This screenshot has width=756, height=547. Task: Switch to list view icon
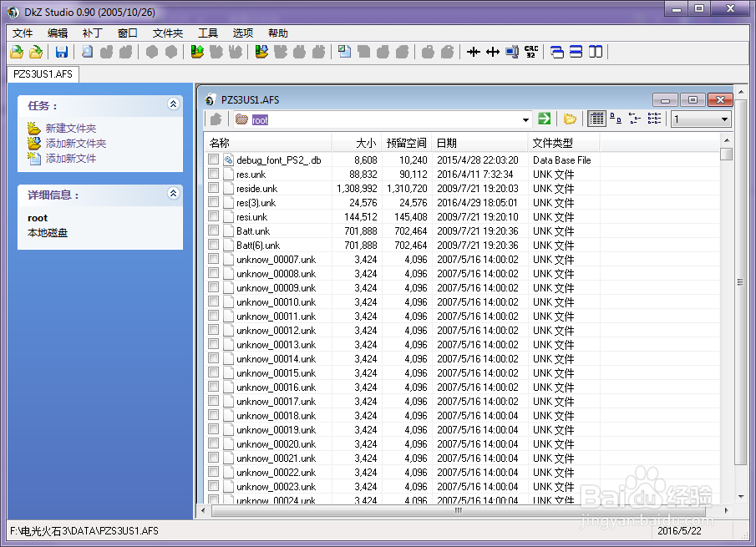[654, 119]
